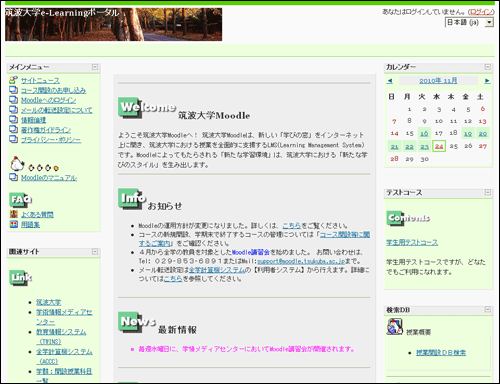Go to previous month in calendar
500x384 pixels.
pyautogui.click(x=390, y=81)
